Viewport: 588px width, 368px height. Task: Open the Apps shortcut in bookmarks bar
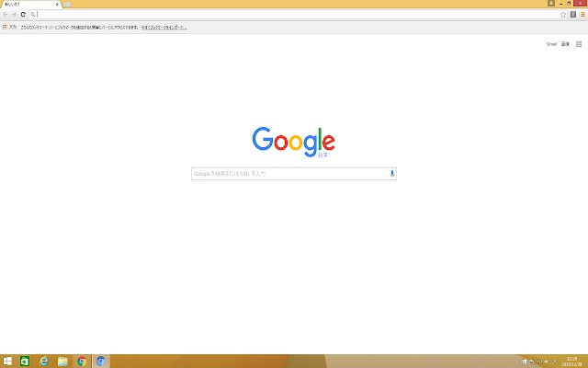(10, 27)
